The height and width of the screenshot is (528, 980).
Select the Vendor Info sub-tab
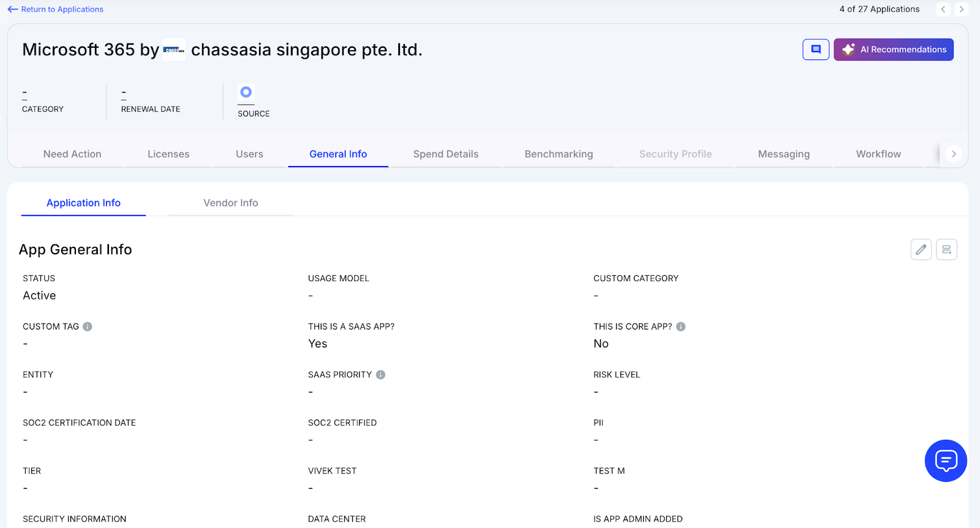231,203
